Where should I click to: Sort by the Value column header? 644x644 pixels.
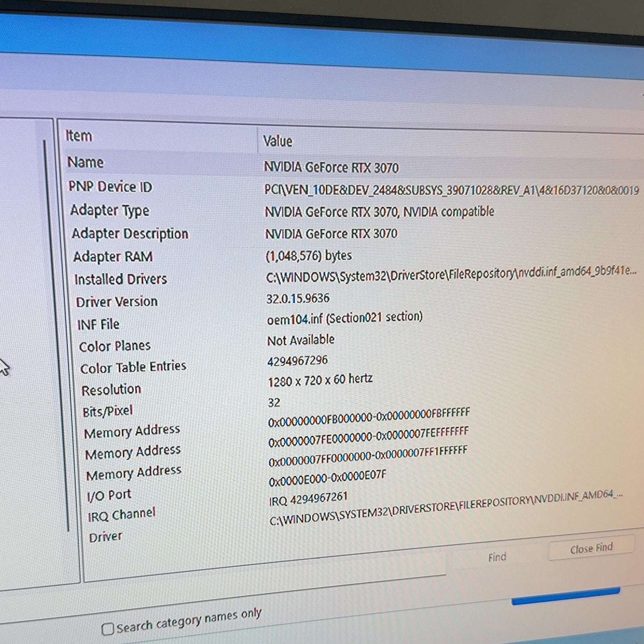click(278, 141)
